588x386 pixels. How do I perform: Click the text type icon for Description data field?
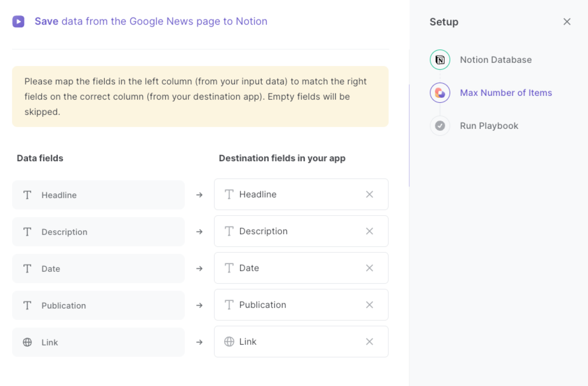click(x=27, y=232)
